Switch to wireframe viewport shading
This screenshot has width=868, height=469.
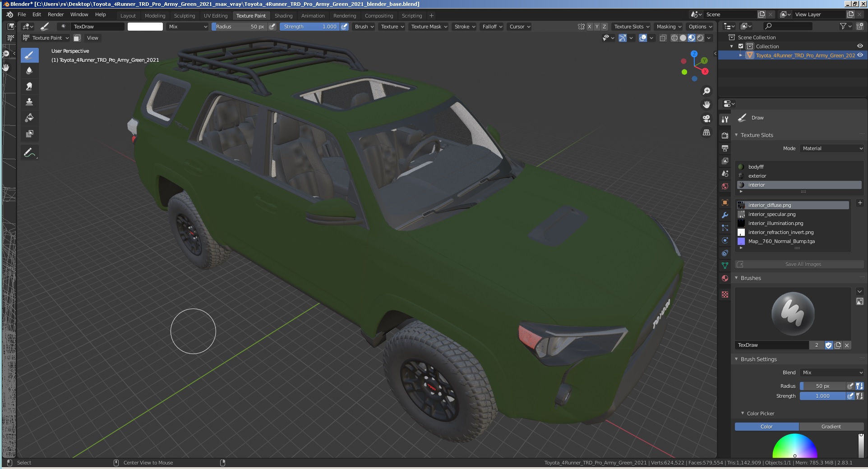[674, 38]
